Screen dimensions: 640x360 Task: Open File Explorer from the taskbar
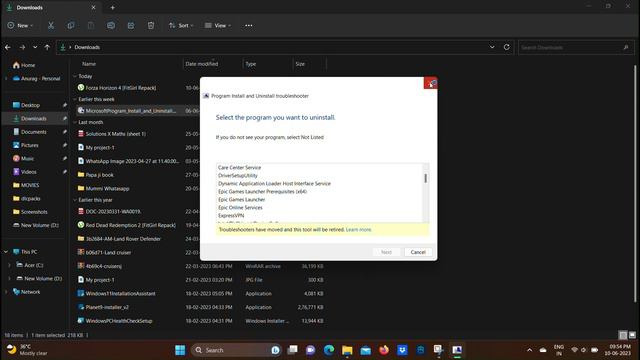347,350
